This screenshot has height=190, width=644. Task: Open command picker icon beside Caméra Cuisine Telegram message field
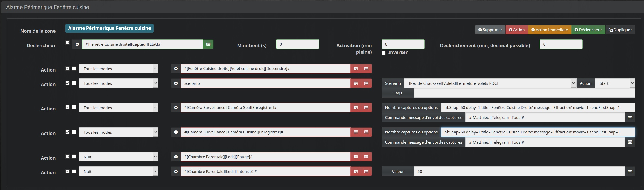tap(630, 142)
